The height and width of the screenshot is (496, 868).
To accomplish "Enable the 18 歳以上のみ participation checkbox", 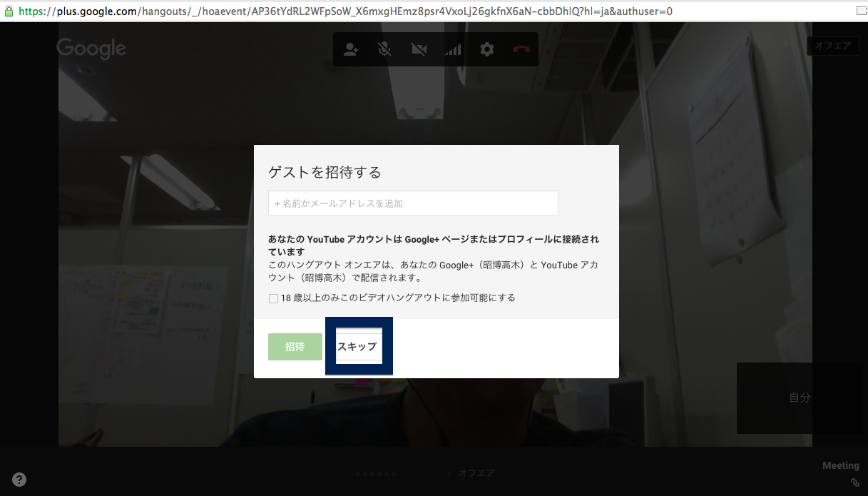I will tap(273, 298).
